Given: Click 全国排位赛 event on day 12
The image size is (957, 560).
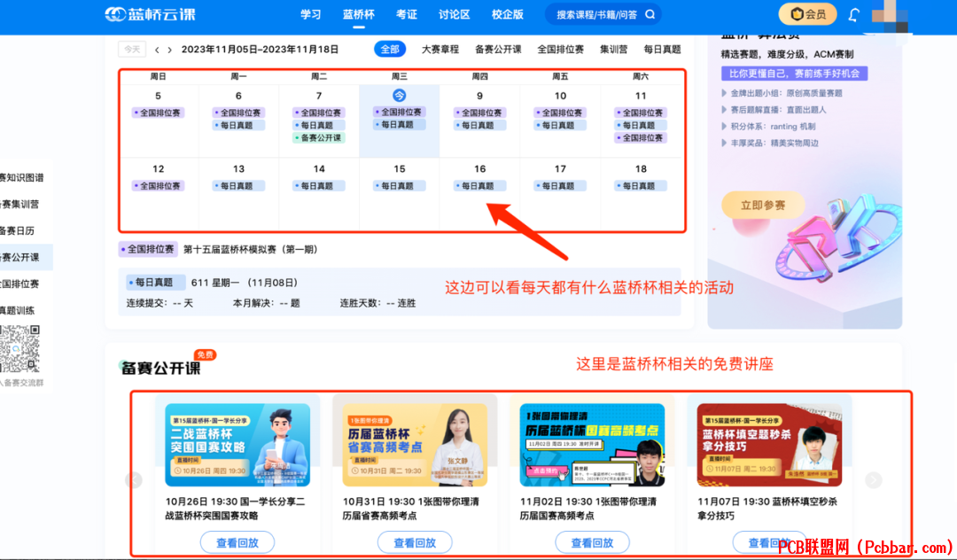Looking at the screenshot, I should pyautogui.click(x=158, y=186).
